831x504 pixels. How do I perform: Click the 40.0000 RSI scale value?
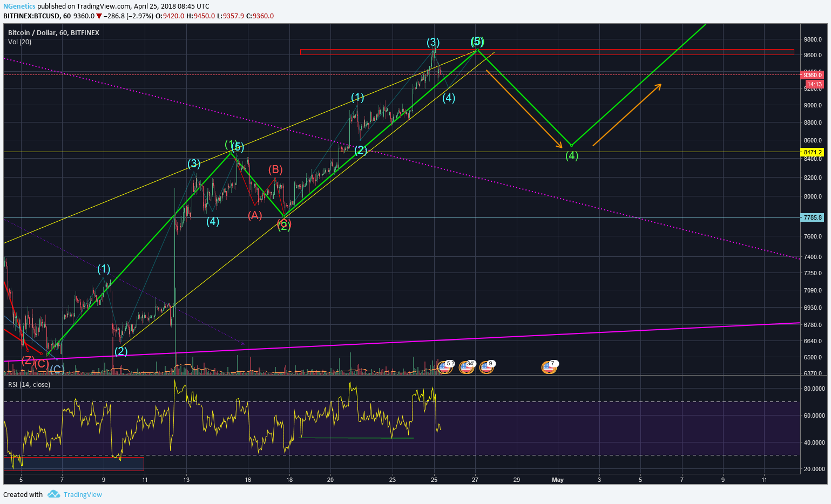click(x=814, y=442)
